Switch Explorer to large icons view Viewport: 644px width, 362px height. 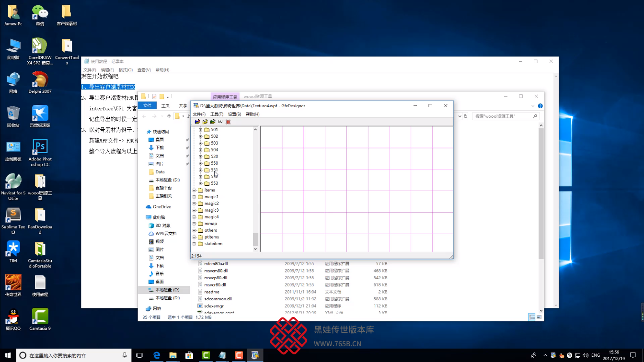(540, 317)
